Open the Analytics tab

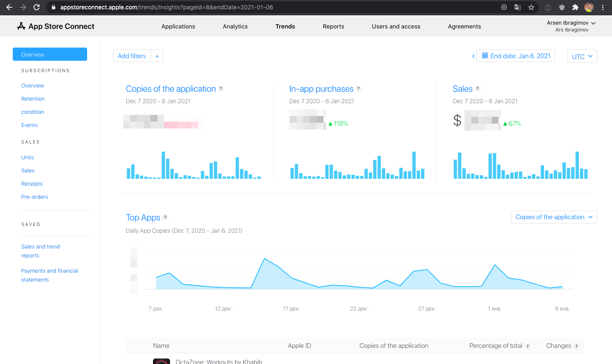pos(235,26)
